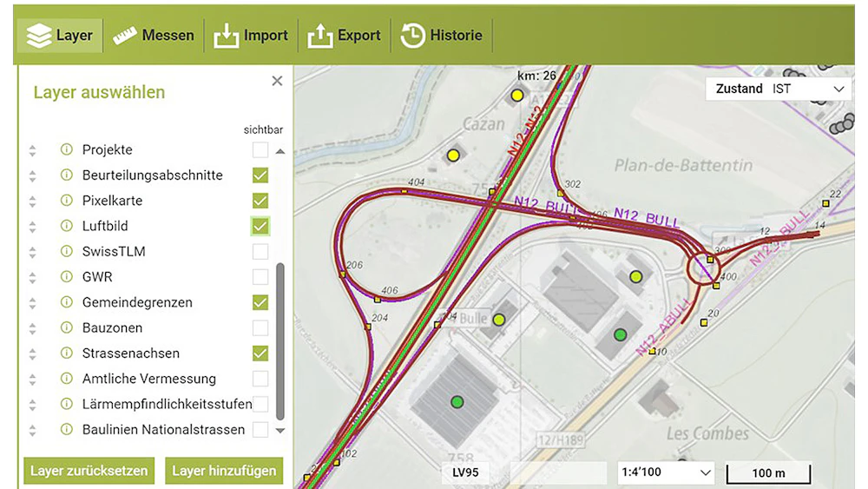868x489 pixels.
Task: Click the info icon beside Projekte
Action: [66, 149]
